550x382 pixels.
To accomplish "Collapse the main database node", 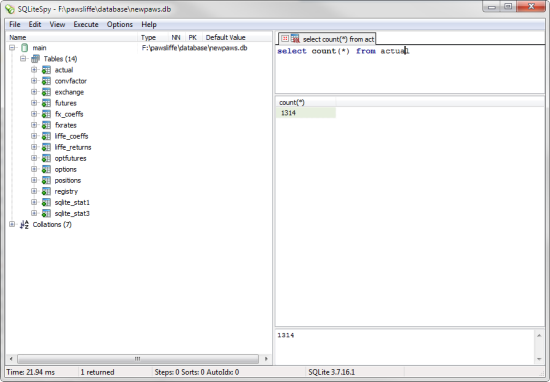I will (12, 48).
